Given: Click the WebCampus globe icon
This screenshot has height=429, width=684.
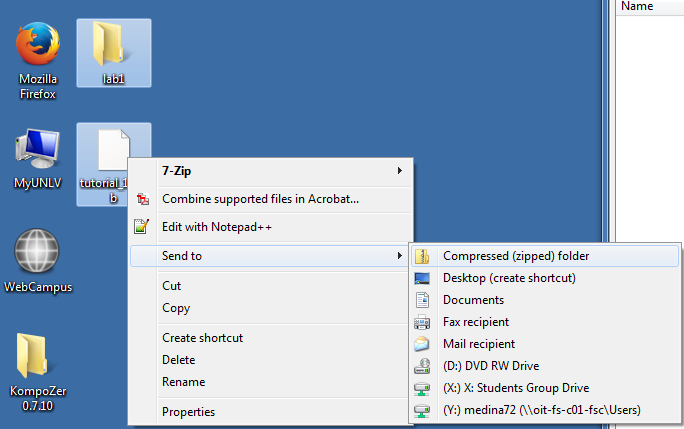Looking at the screenshot, I should [38, 250].
